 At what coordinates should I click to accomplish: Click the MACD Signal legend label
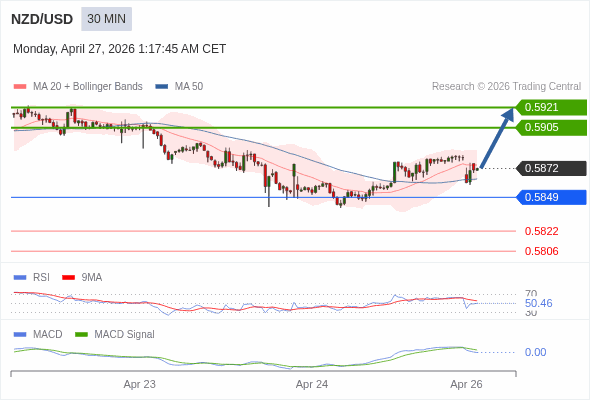[x=124, y=335]
